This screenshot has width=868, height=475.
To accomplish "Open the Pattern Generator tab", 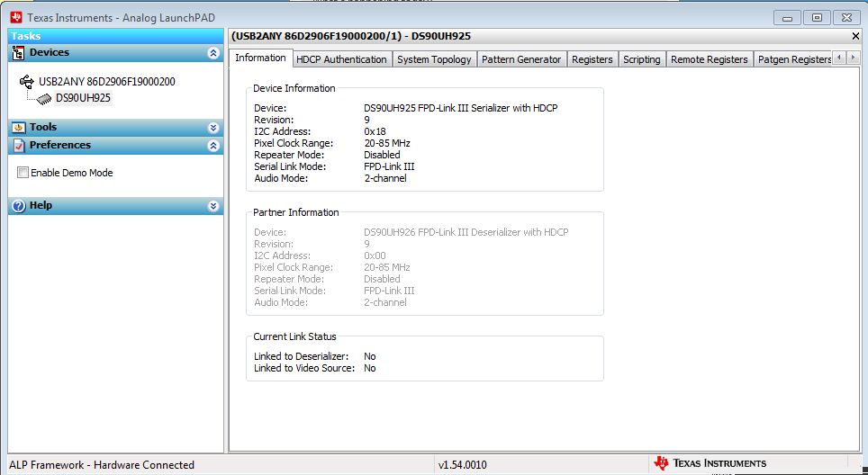I will [x=521, y=59].
